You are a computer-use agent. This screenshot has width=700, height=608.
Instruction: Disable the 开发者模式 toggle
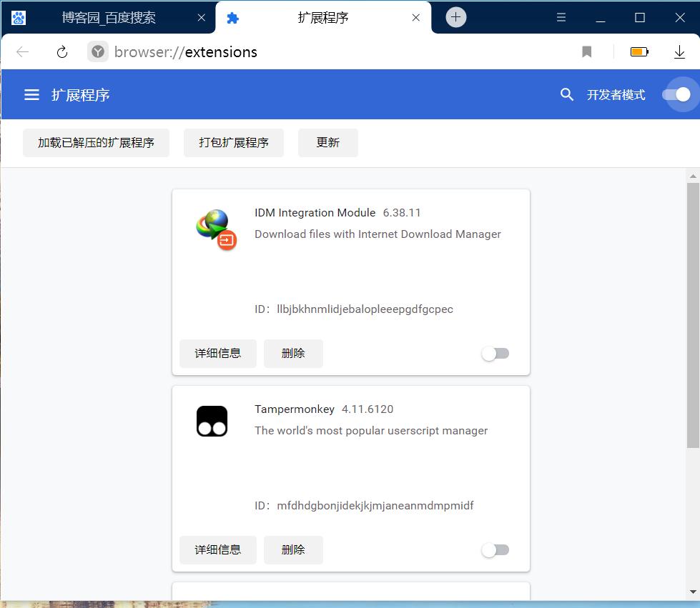pos(679,94)
